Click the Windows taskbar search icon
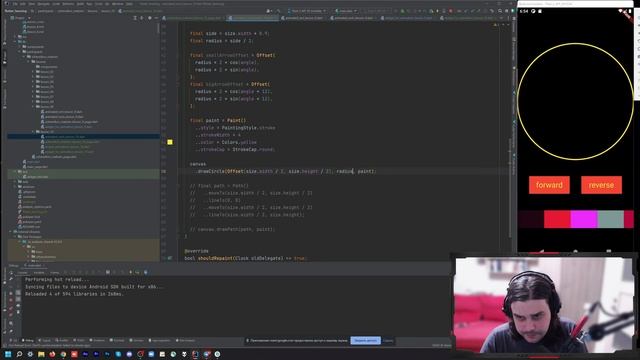This screenshot has width=640, height=360. pyautogui.click(x=19, y=354)
